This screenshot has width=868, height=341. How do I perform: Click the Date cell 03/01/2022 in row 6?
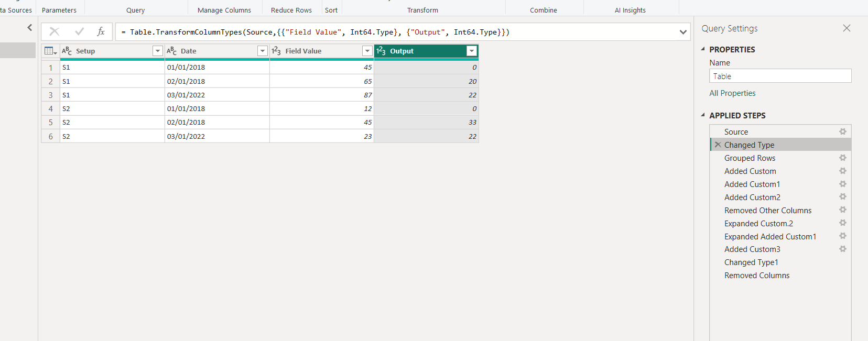pos(217,136)
